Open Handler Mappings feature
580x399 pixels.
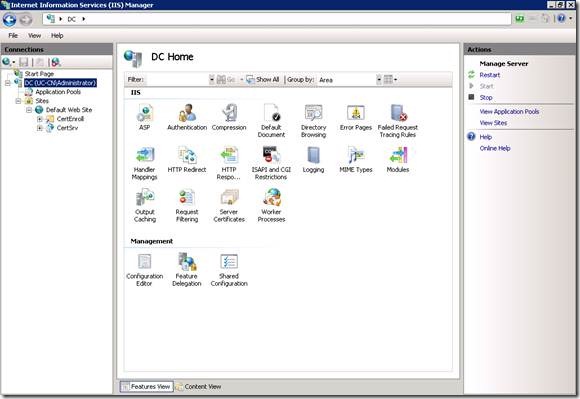(144, 163)
